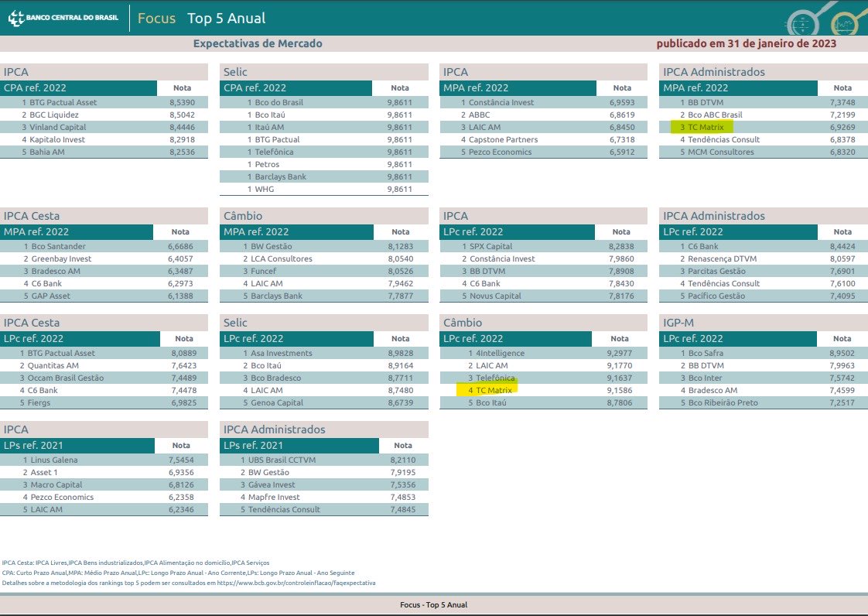Click the 'Funcef' row
Viewport: 868px width, 616px height.
click(x=324, y=271)
